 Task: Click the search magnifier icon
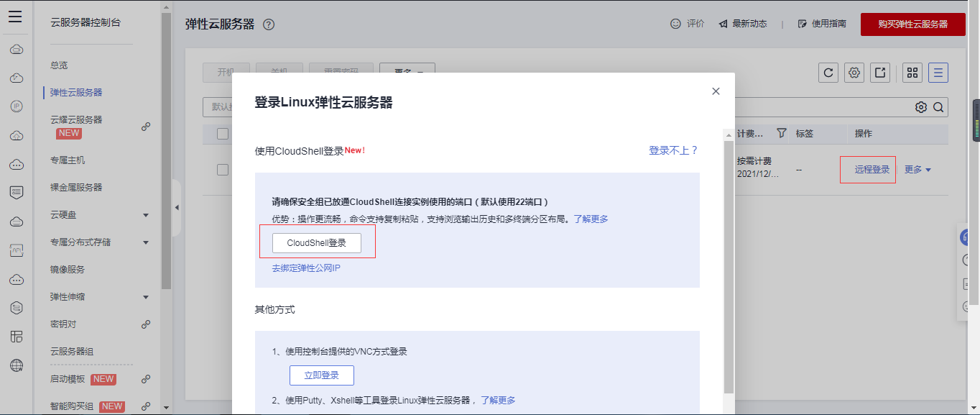click(x=938, y=107)
